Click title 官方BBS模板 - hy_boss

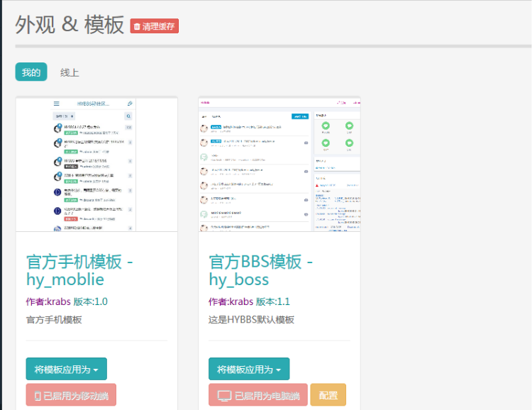coord(260,270)
